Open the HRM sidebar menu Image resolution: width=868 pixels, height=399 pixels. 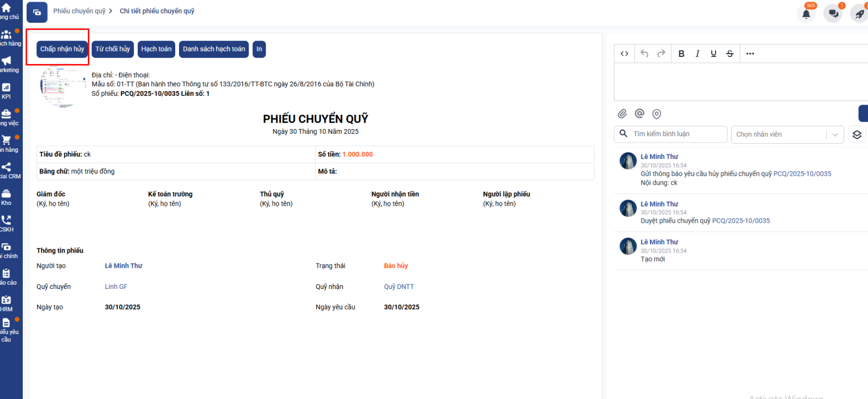click(7, 303)
